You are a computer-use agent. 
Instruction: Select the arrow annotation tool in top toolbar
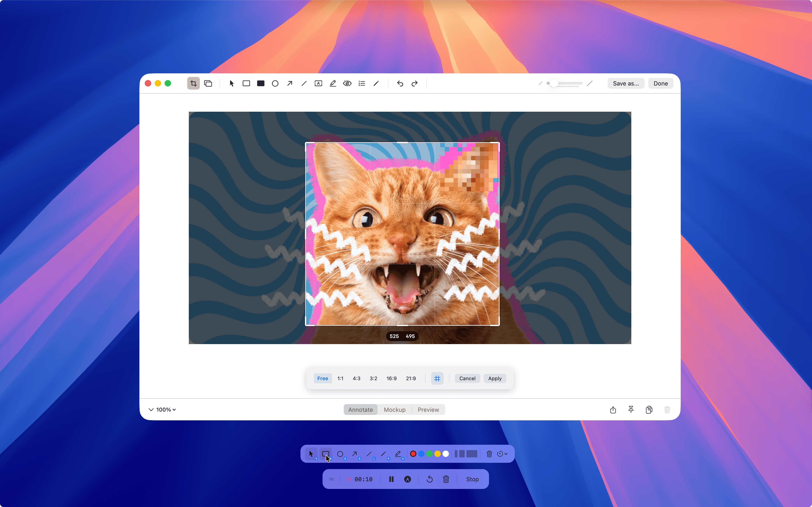pos(290,83)
